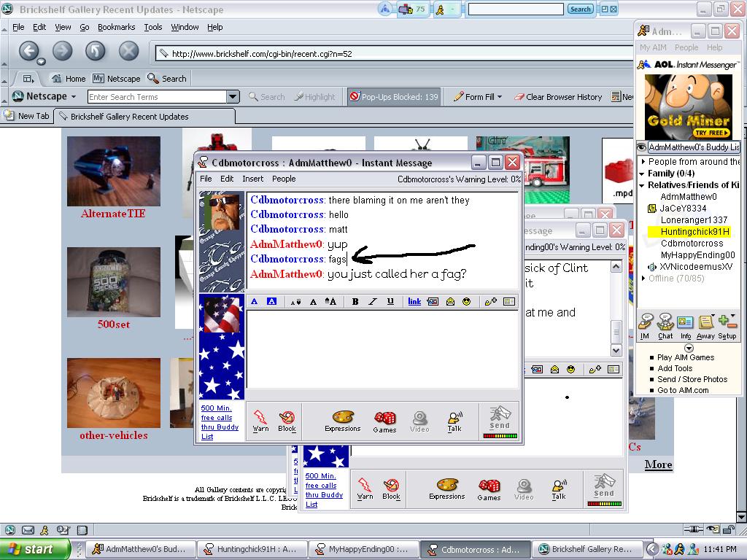Viewport: 747px width, 560px height.
Task: Reload the page with the Reload button
Action: click(96, 50)
